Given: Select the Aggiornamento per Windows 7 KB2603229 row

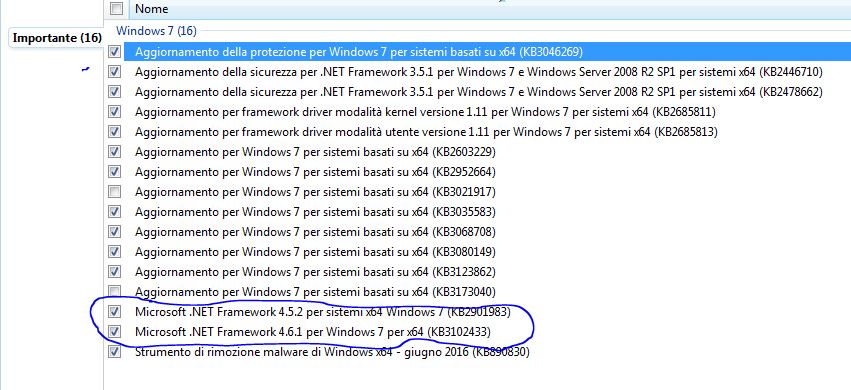Looking at the screenshot, I should [315, 152].
